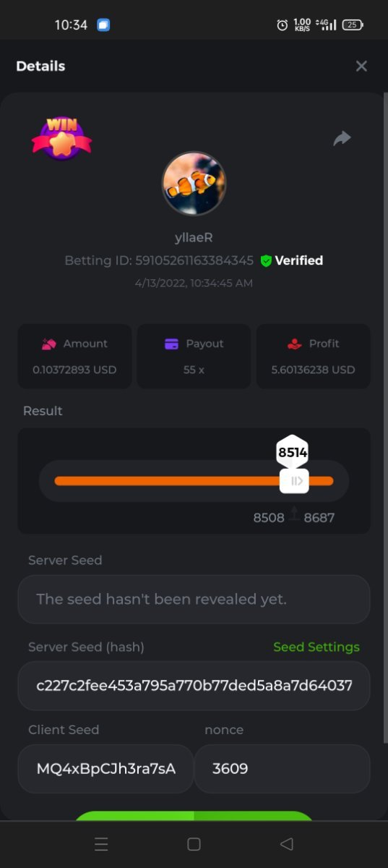The height and width of the screenshot is (868, 388).
Task: Tap the Android recent apps menu icon
Action: (101, 844)
